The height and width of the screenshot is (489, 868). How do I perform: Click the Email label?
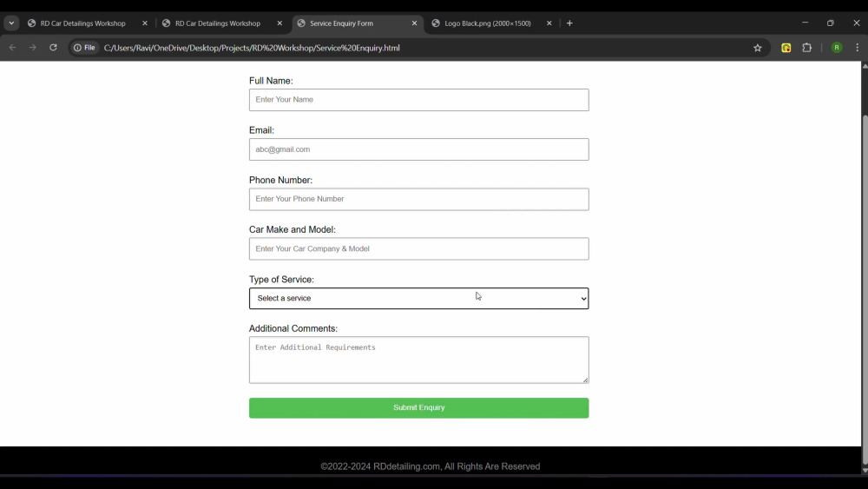coord(261,130)
